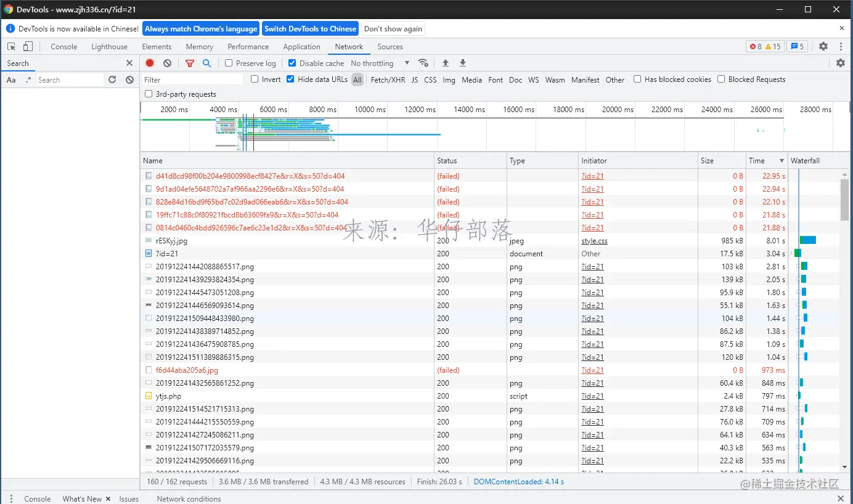Select the All filter type
The image size is (853, 504).
[x=357, y=79]
